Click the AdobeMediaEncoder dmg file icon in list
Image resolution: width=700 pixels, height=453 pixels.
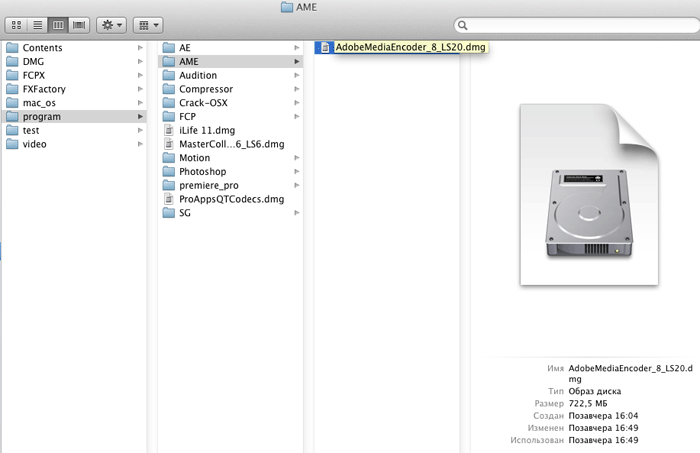tap(325, 47)
